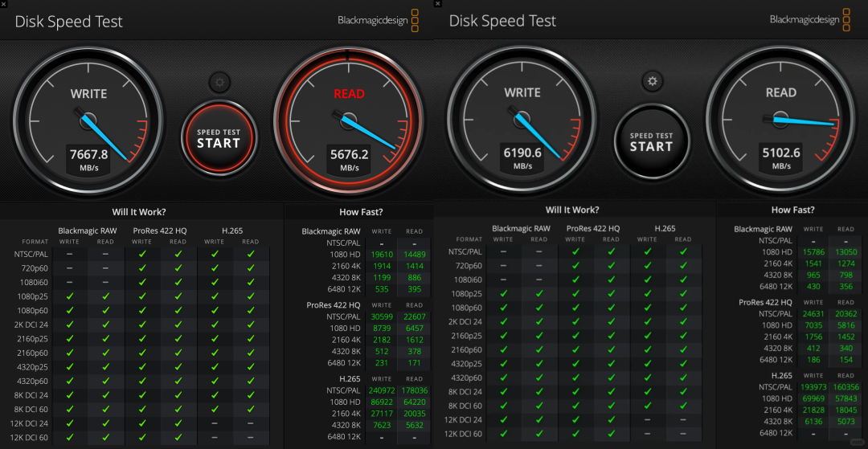The height and width of the screenshot is (449, 868).
Task: Click the 19610 Blackmagic RAW write value
Action: point(382,255)
